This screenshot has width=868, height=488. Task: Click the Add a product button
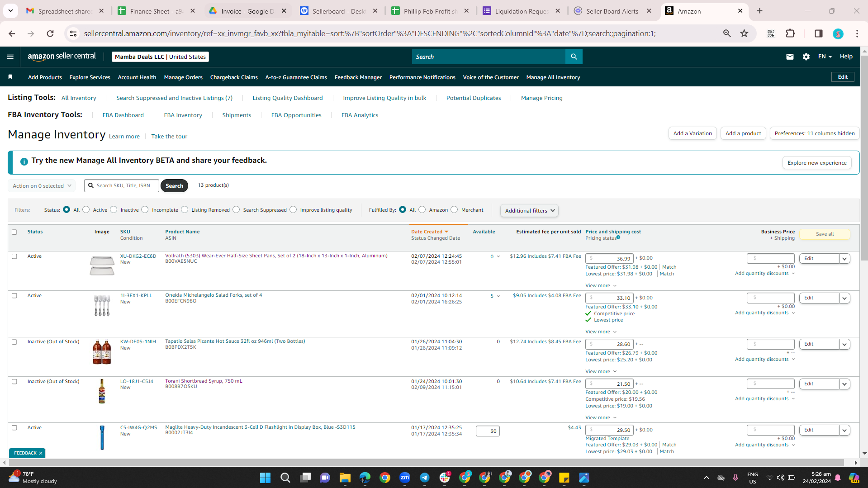[x=743, y=133]
